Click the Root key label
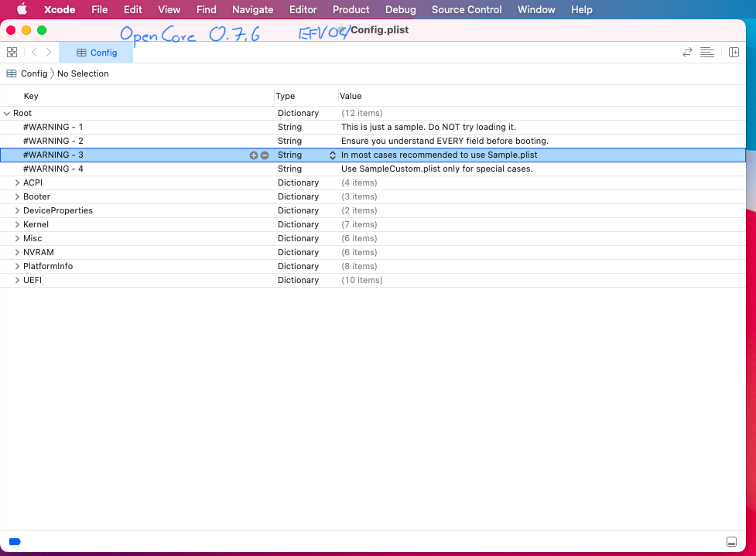This screenshot has width=756, height=556. pos(22,113)
